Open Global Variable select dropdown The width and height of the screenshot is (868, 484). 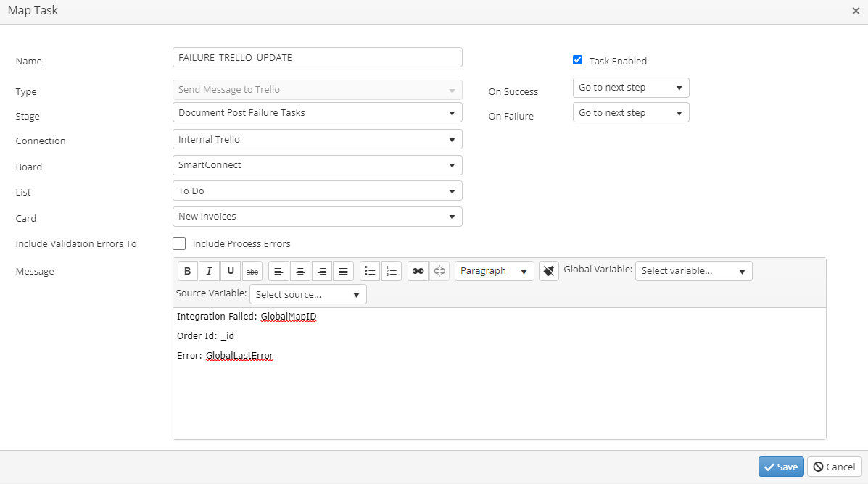(x=694, y=271)
